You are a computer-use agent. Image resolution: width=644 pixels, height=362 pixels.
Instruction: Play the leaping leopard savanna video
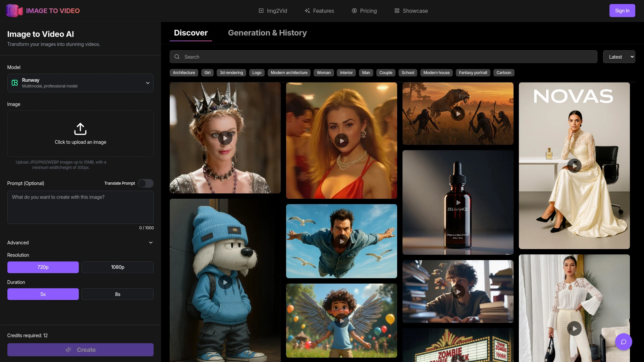point(458,114)
